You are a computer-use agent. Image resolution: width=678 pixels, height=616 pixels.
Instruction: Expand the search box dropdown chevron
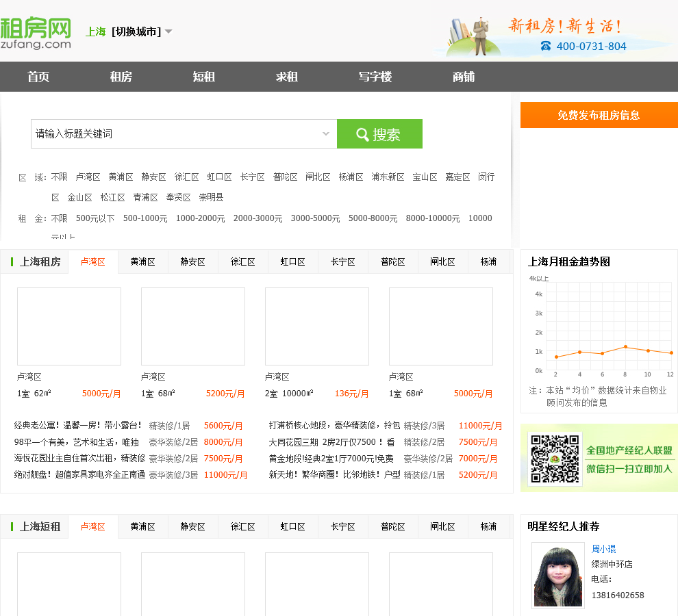(326, 134)
